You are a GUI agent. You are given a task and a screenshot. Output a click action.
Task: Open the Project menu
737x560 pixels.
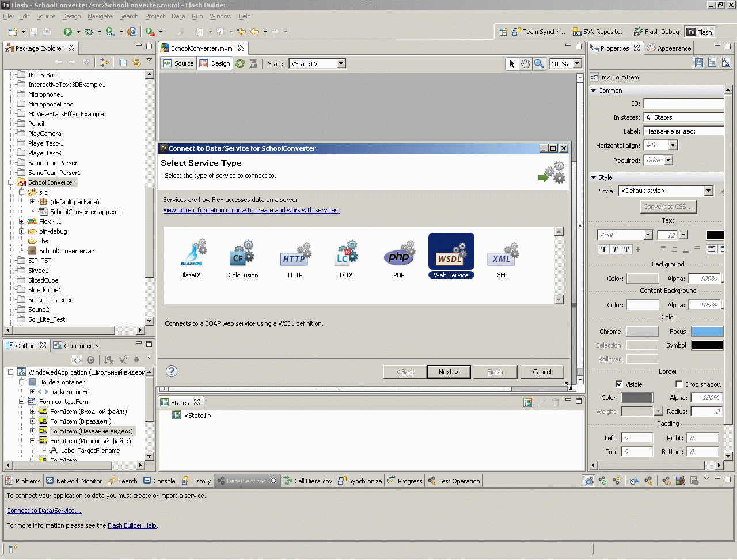(155, 16)
